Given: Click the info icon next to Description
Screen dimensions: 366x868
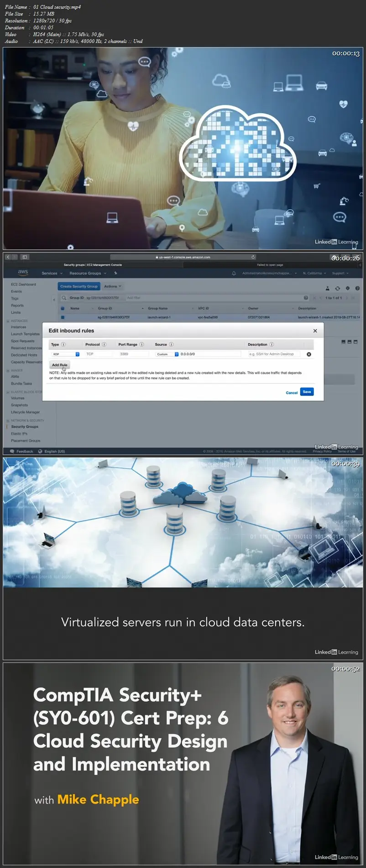Looking at the screenshot, I should click(x=272, y=344).
